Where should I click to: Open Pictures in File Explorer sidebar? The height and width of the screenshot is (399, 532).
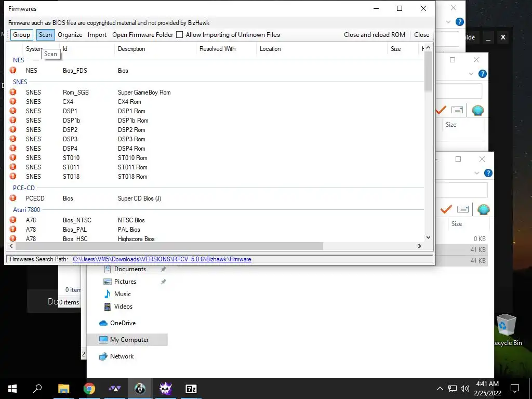tap(125, 282)
